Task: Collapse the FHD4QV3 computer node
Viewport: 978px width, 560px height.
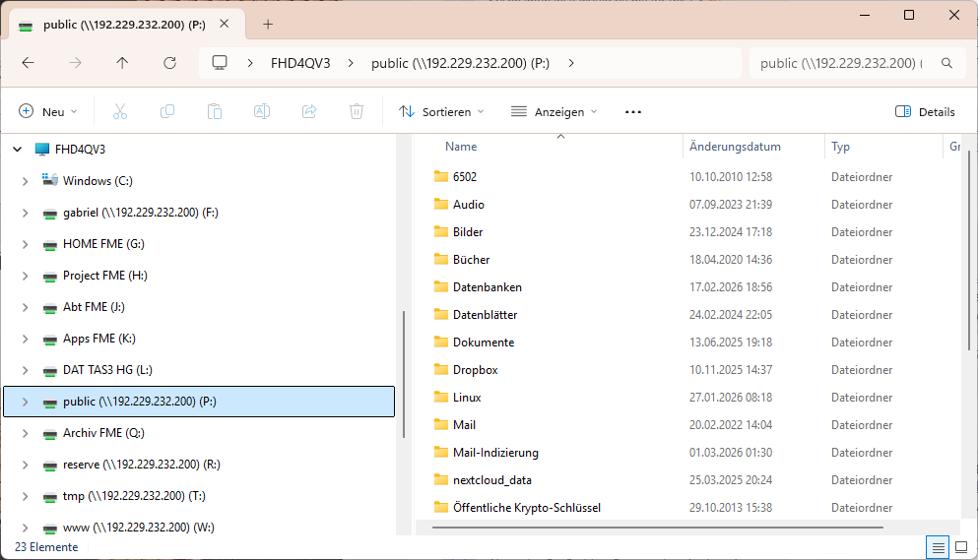Action: point(16,150)
